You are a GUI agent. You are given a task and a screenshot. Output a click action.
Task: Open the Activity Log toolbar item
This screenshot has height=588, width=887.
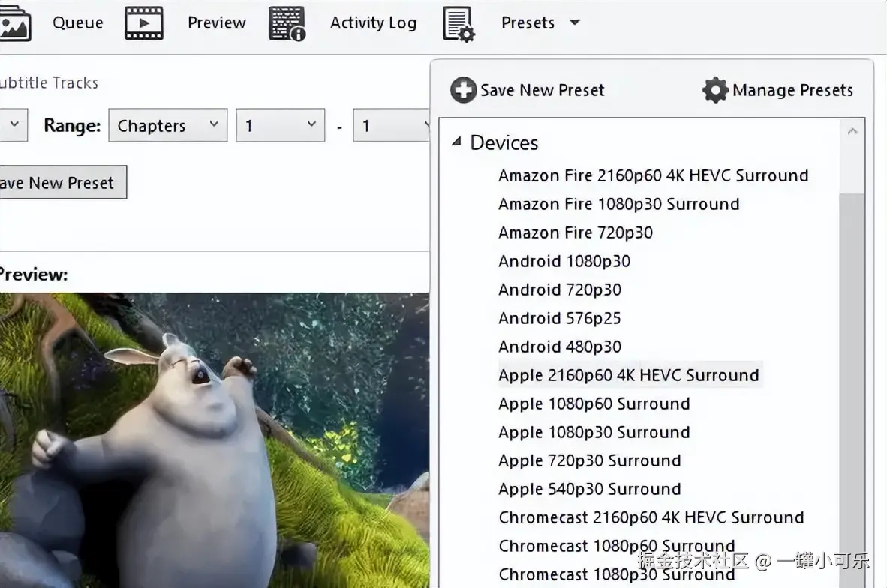374,22
